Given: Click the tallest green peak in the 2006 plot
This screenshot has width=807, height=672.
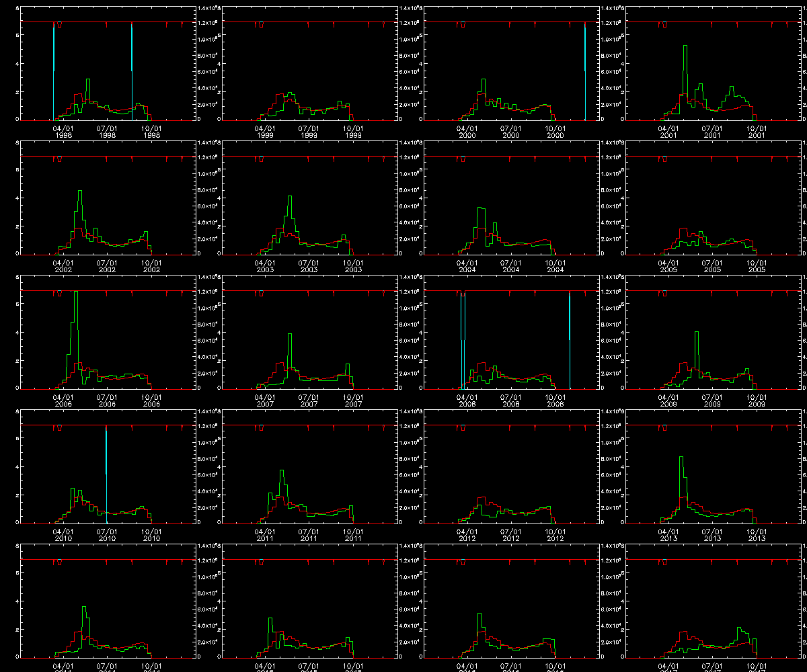Looking at the screenshot, I should (x=75, y=293).
